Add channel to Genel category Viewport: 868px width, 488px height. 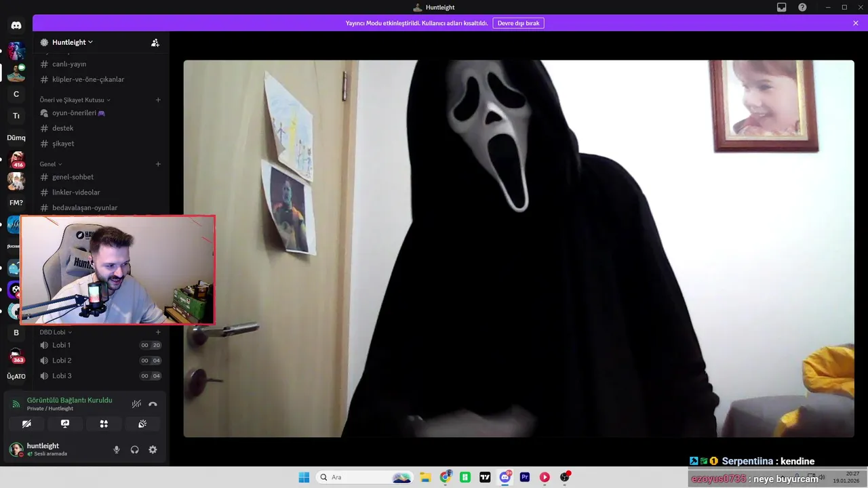[x=158, y=164]
